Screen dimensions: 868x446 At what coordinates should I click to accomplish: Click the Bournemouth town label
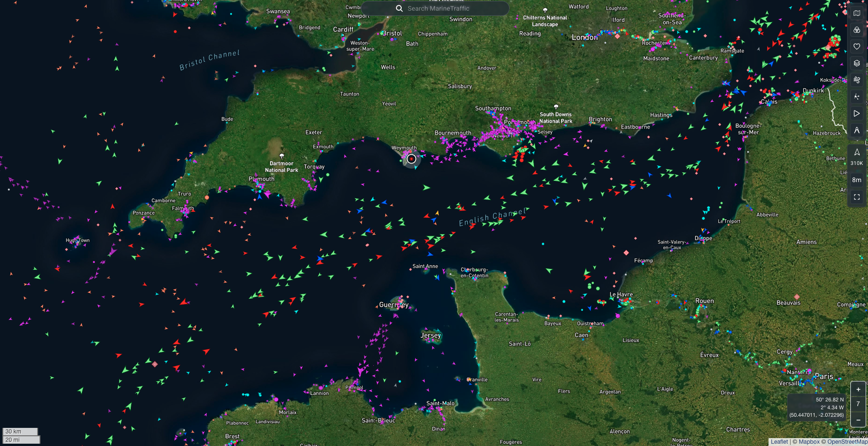tap(453, 133)
